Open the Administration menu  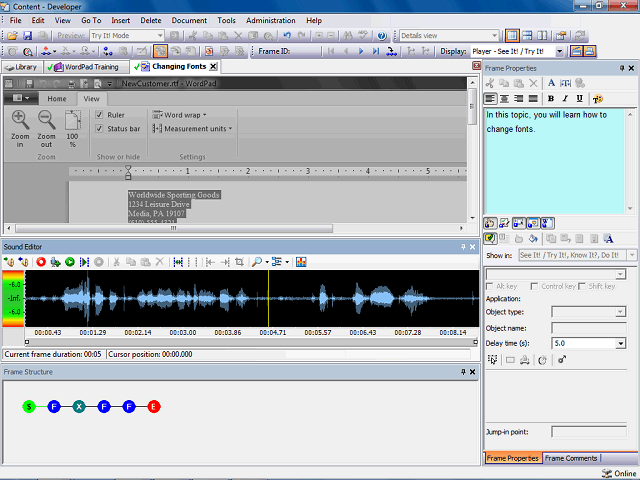point(270,20)
